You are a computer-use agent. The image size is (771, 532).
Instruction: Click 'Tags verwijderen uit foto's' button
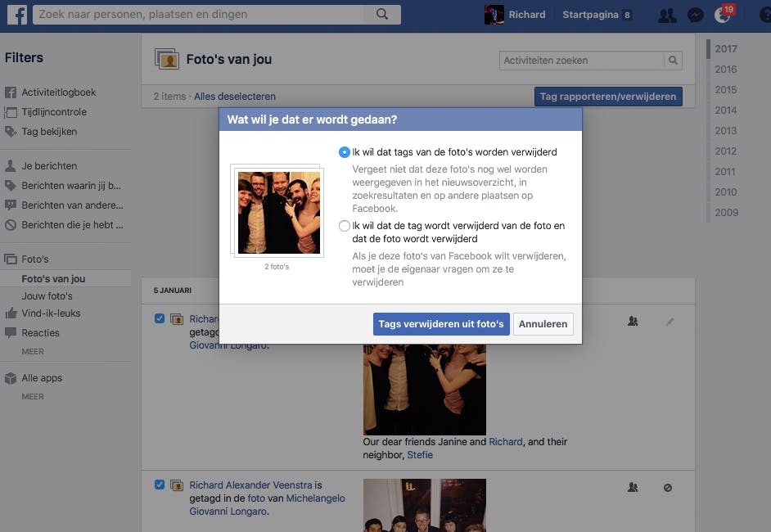point(441,324)
